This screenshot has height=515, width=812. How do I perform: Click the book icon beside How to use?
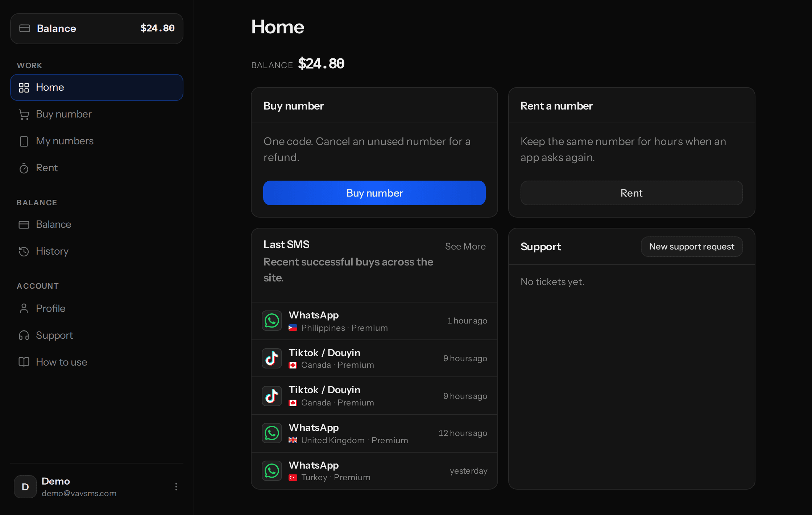point(24,362)
